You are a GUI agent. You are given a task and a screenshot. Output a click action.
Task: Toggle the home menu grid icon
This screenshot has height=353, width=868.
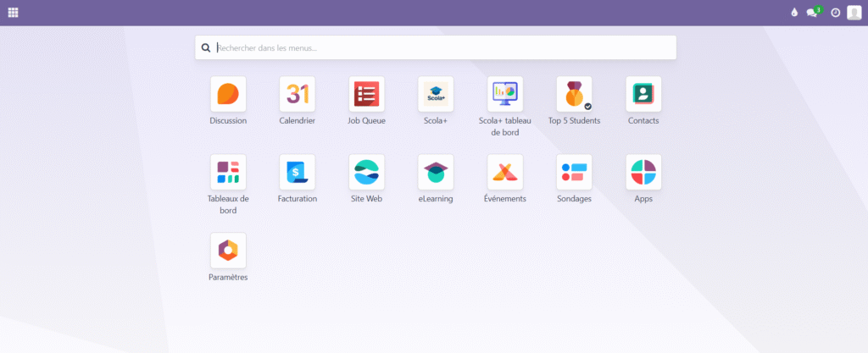tap(13, 13)
